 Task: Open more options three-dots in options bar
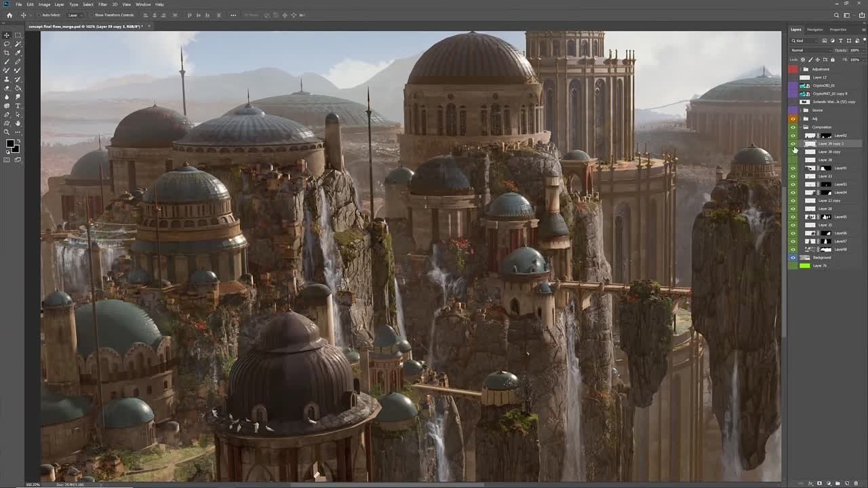[x=233, y=15]
